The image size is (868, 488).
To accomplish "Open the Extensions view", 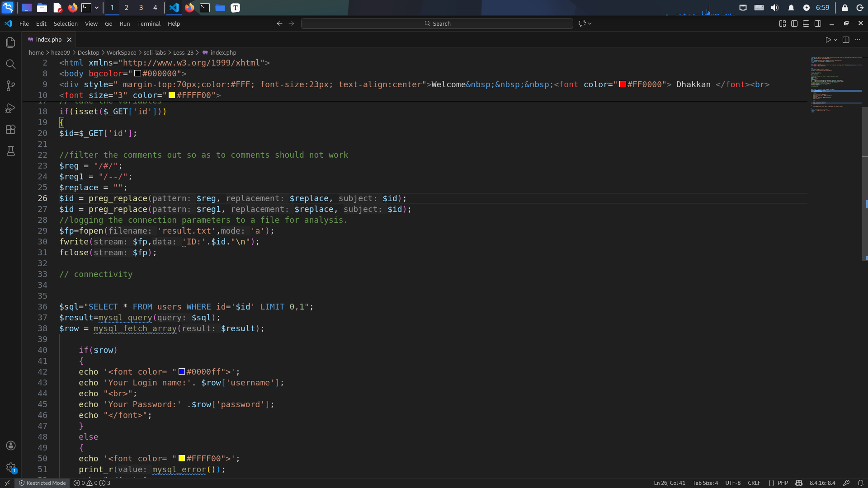I will tap(11, 130).
